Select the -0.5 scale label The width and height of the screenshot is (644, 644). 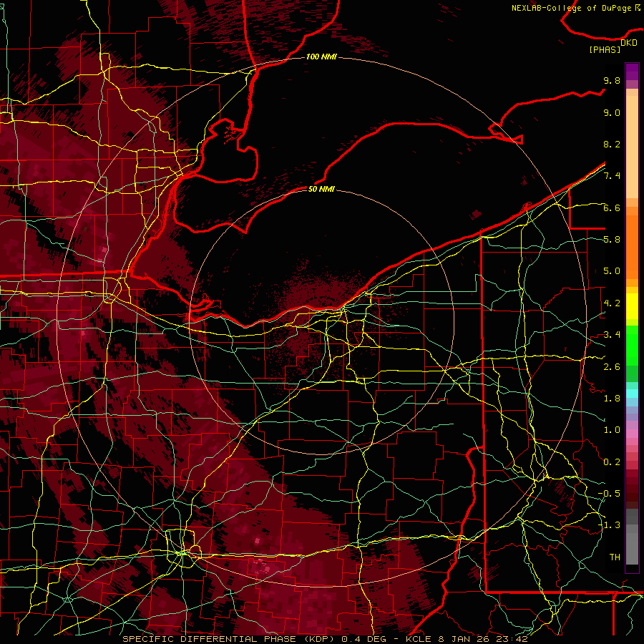[x=609, y=494]
